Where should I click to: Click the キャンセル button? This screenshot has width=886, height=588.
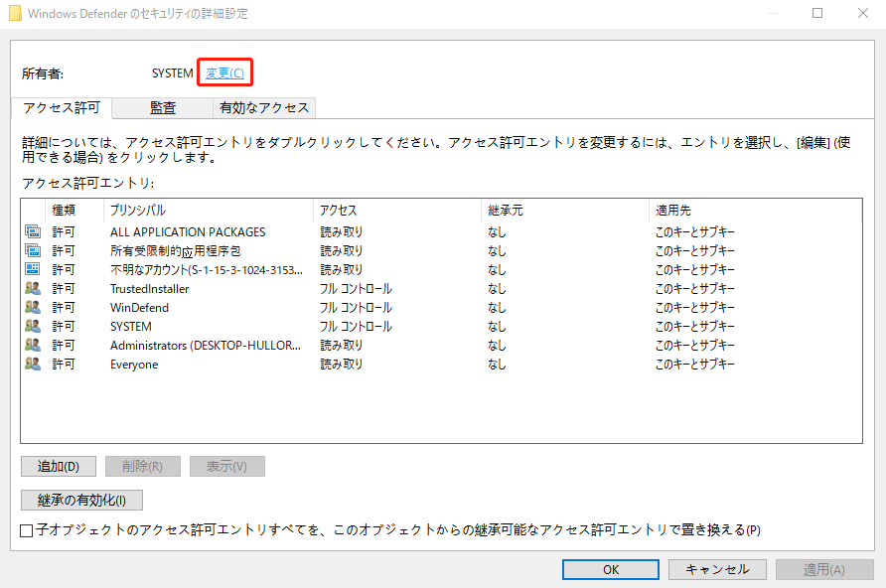point(717,569)
